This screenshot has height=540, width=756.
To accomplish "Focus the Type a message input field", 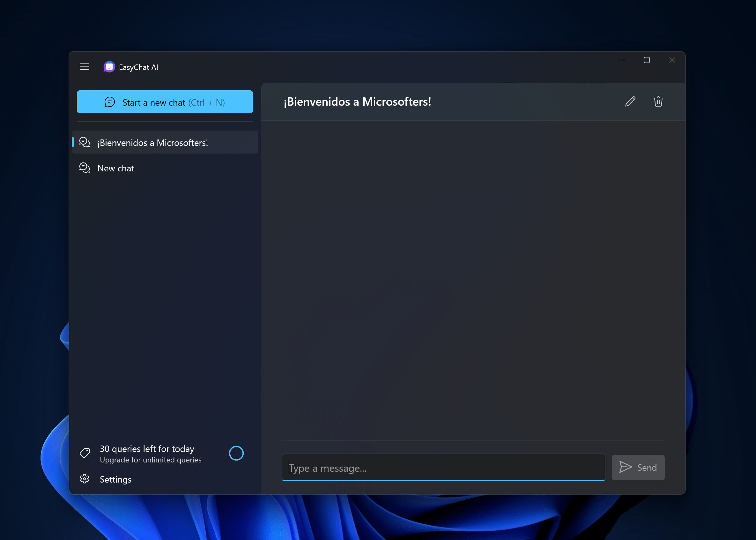I will click(x=443, y=468).
